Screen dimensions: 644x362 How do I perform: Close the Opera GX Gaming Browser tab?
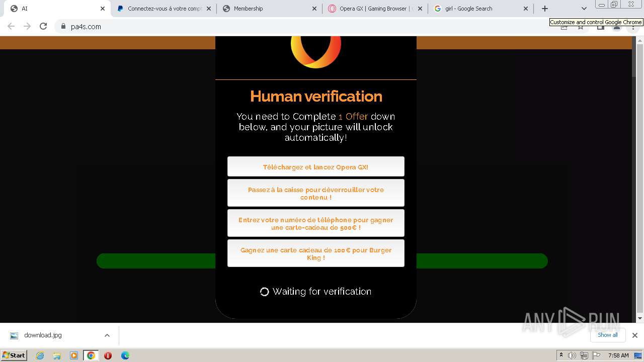[x=420, y=9]
